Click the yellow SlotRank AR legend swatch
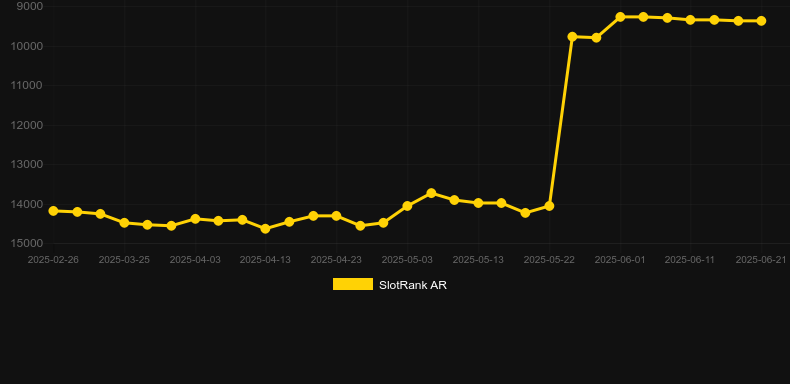The image size is (790, 384). pos(353,284)
